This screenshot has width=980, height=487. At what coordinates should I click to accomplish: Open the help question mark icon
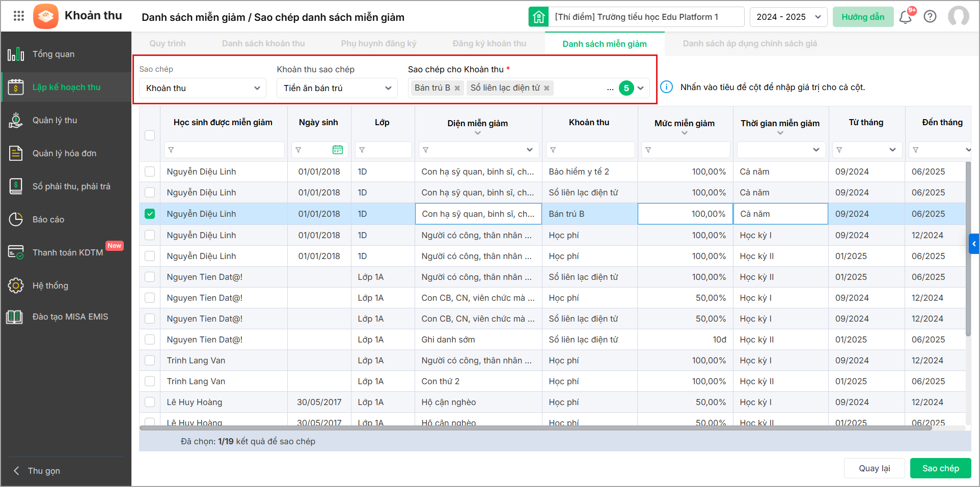coord(930,17)
